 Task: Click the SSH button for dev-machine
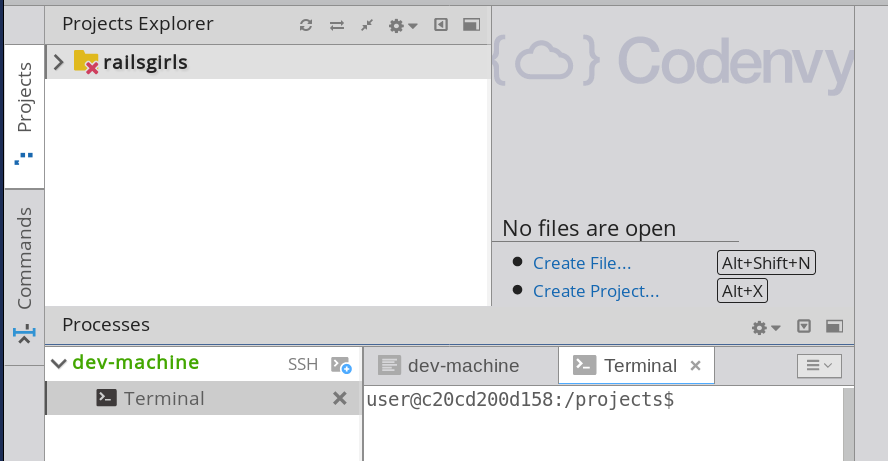303,364
